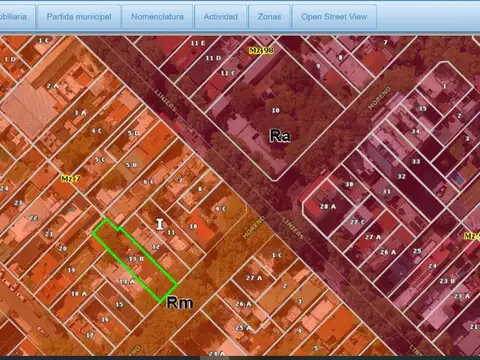Click parcel 17
The height and width of the screenshot is (360, 480).
coord(90,335)
